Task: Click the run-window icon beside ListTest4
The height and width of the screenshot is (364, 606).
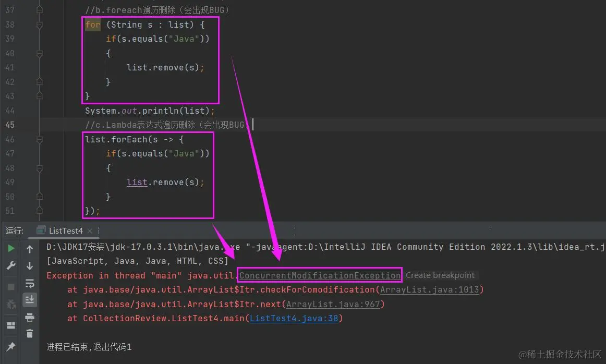Action: [x=41, y=230]
